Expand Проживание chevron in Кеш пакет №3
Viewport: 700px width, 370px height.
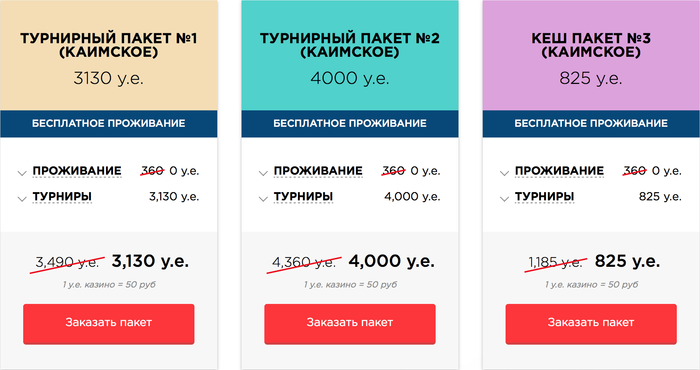(x=504, y=173)
